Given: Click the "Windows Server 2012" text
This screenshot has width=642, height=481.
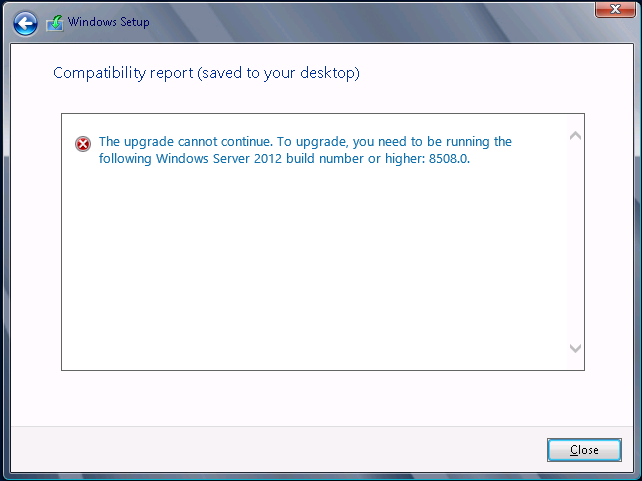Looking at the screenshot, I should (219, 158).
